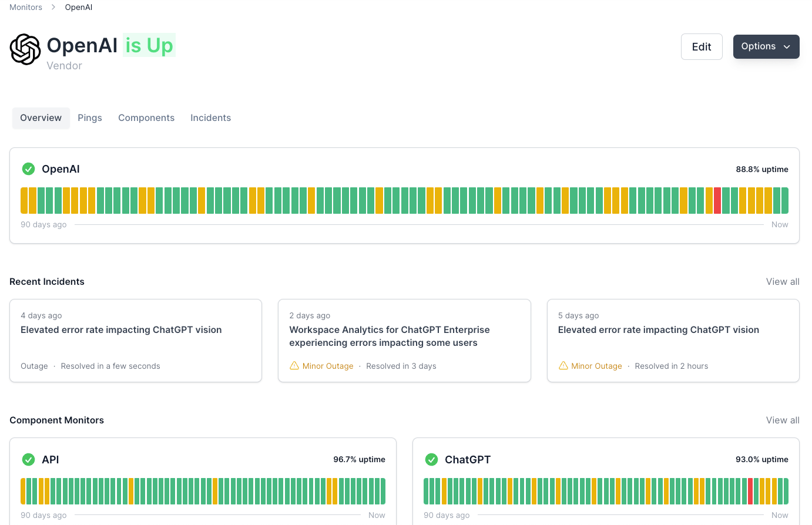Click 'Resolved in 2 hours' text
812x525 pixels.
(672, 366)
